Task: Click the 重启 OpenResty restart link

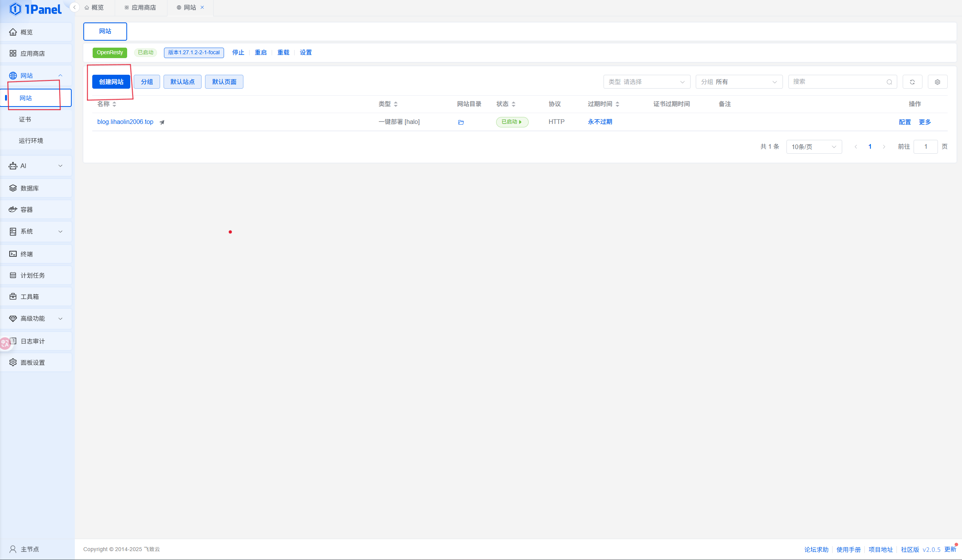Action: tap(260, 52)
